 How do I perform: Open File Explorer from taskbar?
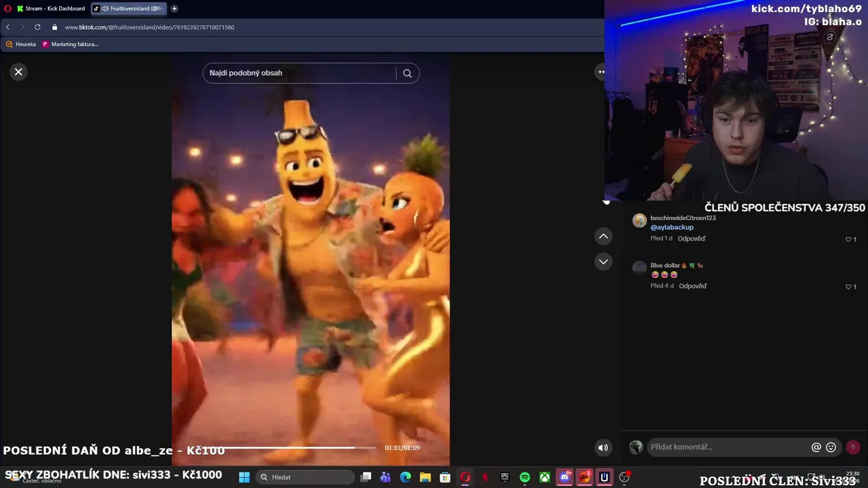click(x=425, y=477)
